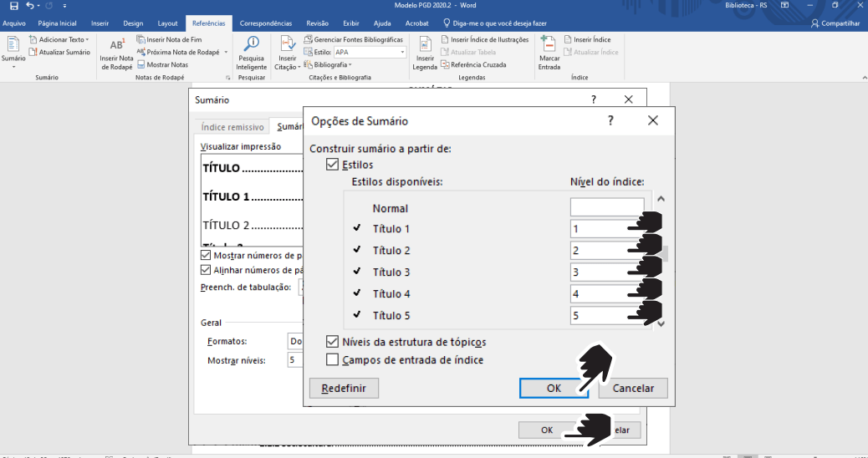Viewport: 868px width, 458px height.
Task: Click Mostrar Notas
Action: (x=163, y=64)
